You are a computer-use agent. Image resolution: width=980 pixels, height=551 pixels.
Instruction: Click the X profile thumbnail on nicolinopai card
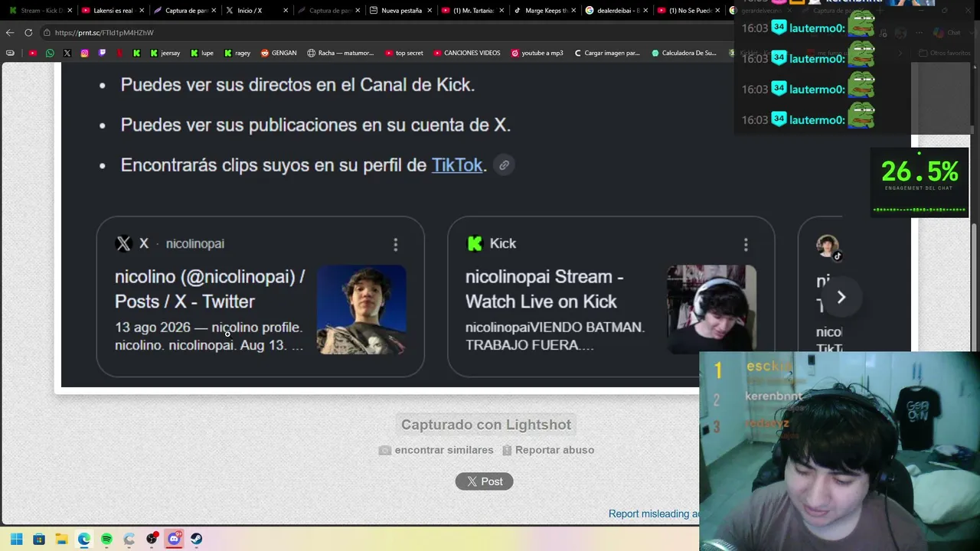click(x=361, y=309)
